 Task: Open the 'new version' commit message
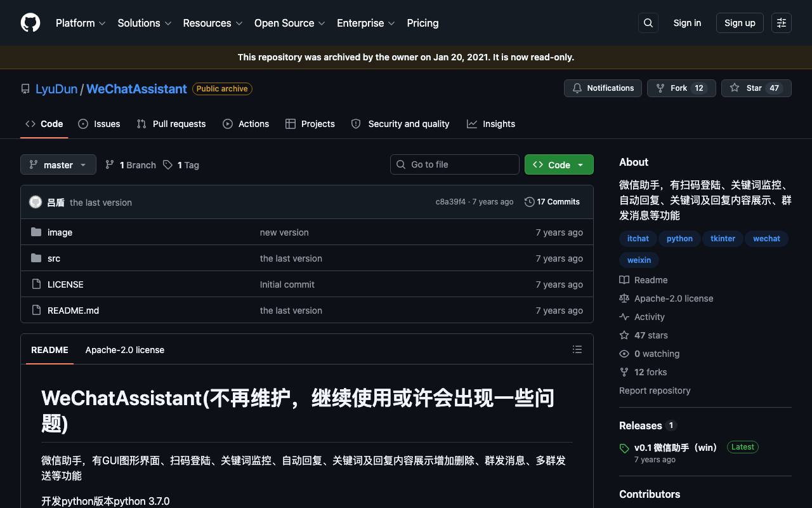[284, 232]
